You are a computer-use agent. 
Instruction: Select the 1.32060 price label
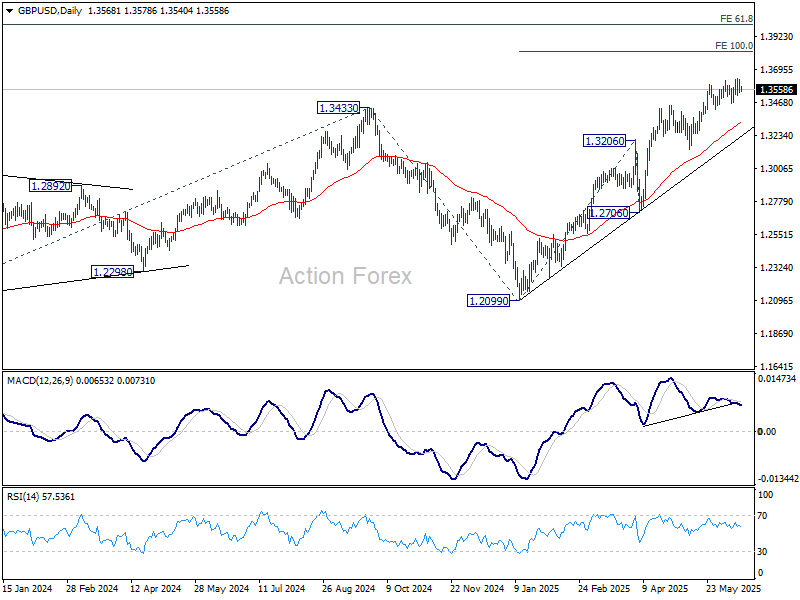[x=606, y=142]
